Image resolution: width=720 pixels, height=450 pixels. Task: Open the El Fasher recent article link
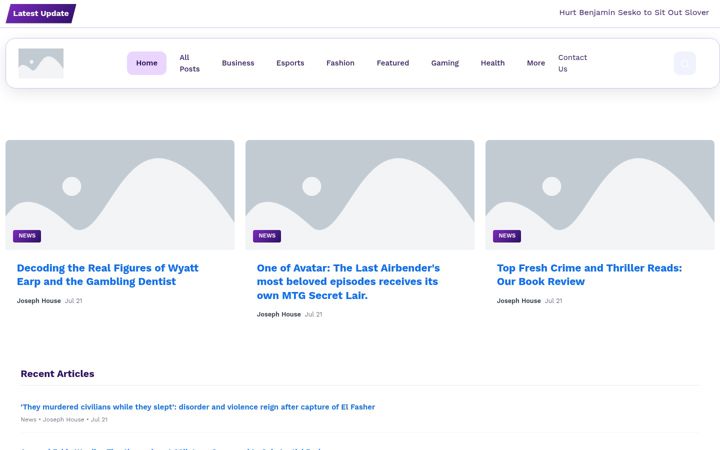[197, 407]
